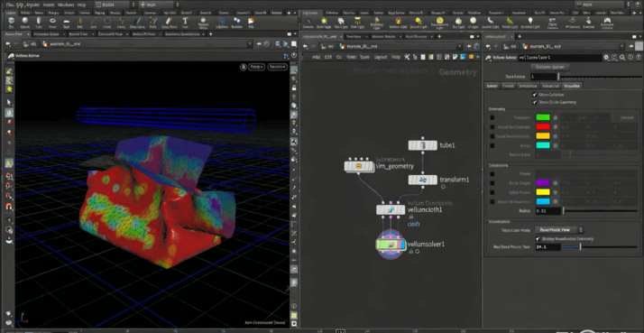
Task: Select the Draw Curve shelf tool
Action: 138,23
